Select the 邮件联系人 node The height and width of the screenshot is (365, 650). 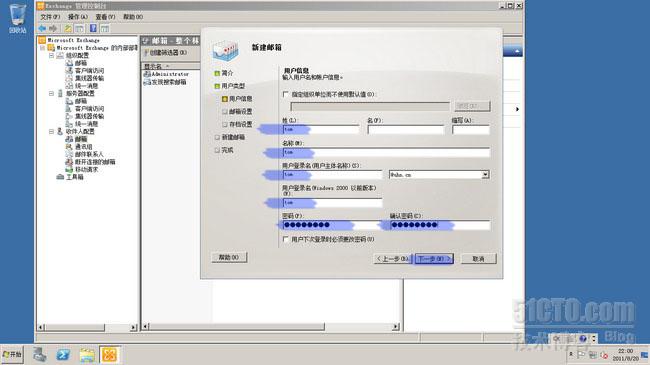[x=89, y=154]
